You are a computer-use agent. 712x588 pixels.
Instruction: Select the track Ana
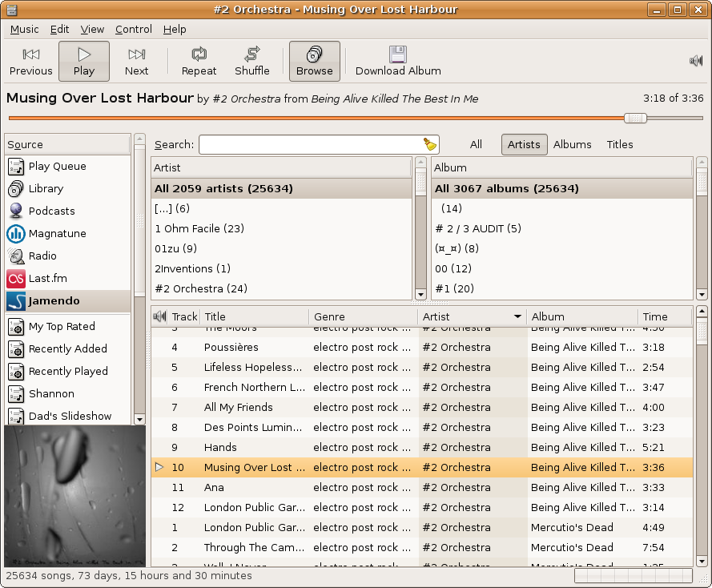click(422, 487)
